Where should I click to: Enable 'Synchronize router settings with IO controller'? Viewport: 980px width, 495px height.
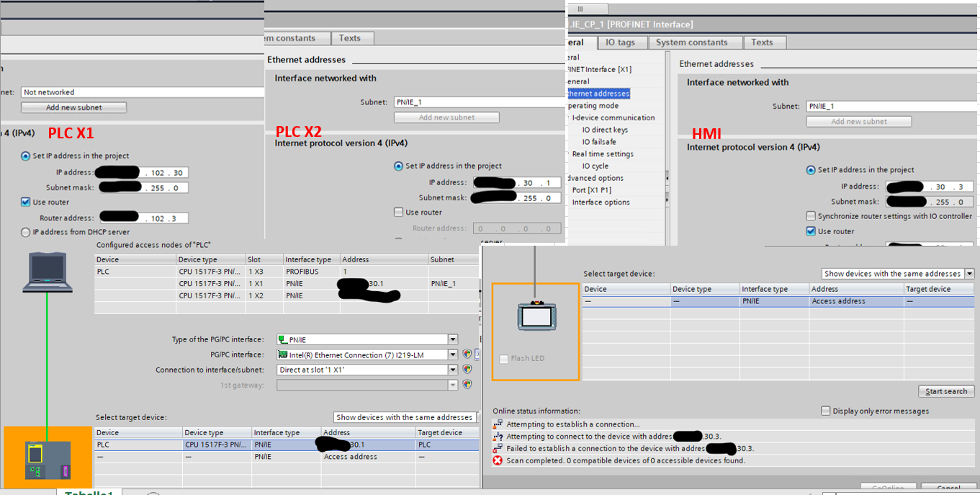pyautogui.click(x=811, y=216)
